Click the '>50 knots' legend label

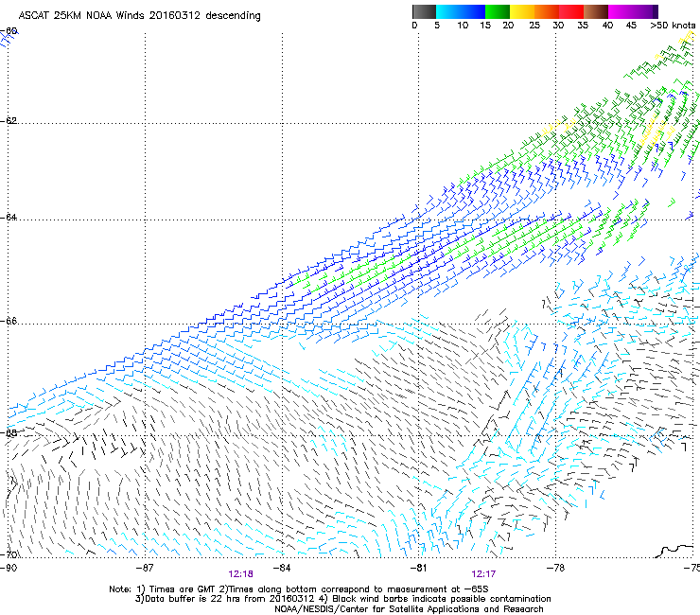coord(673,26)
